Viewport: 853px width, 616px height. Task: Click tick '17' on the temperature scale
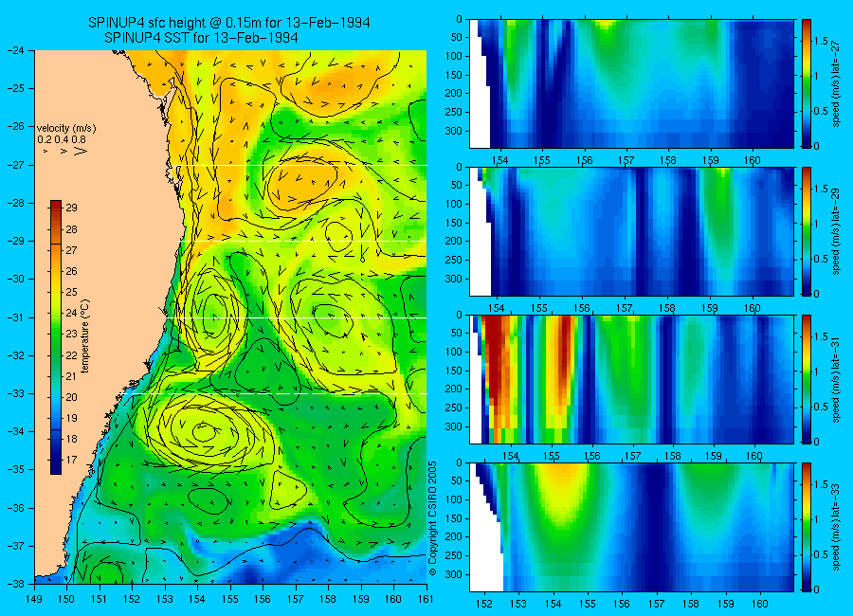[x=71, y=460]
